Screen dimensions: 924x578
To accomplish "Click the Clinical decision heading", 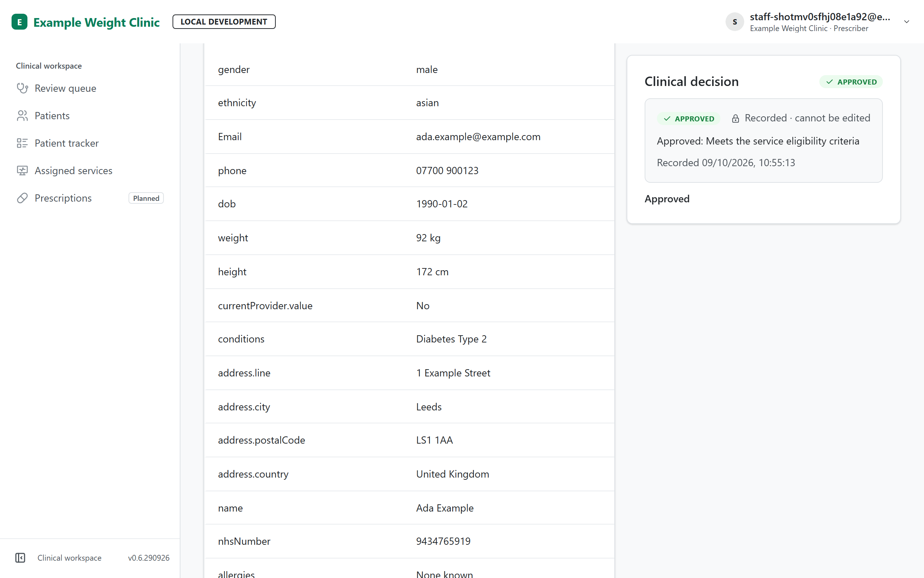I will pyautogui.click(x=692, y=81).
